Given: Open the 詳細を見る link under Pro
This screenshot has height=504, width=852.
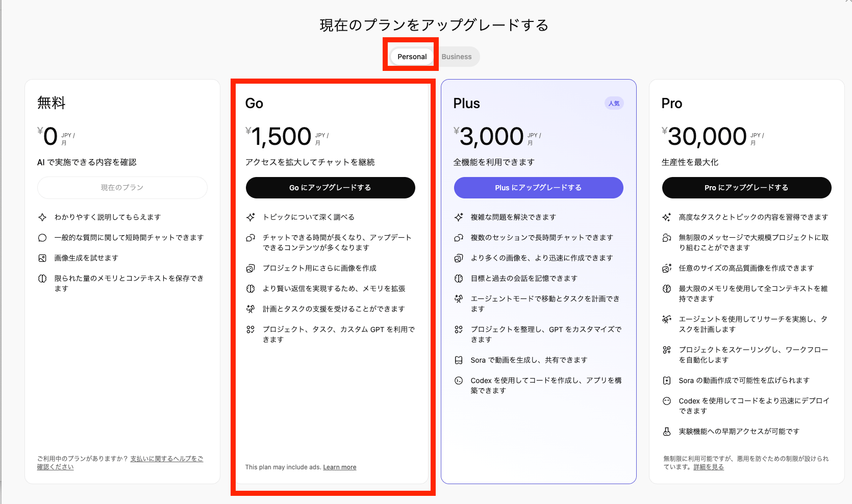Looking at the screenshot, I should (708, 467).
